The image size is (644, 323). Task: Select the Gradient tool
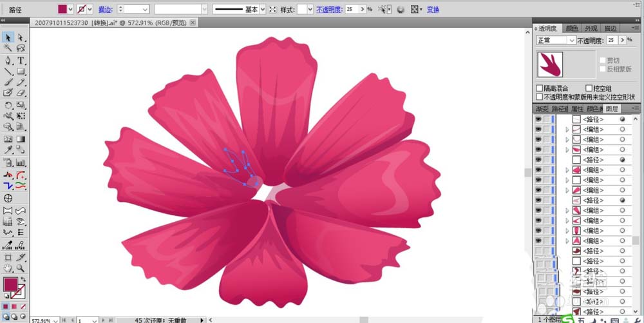pyautogui.click(x=21, y=139)
